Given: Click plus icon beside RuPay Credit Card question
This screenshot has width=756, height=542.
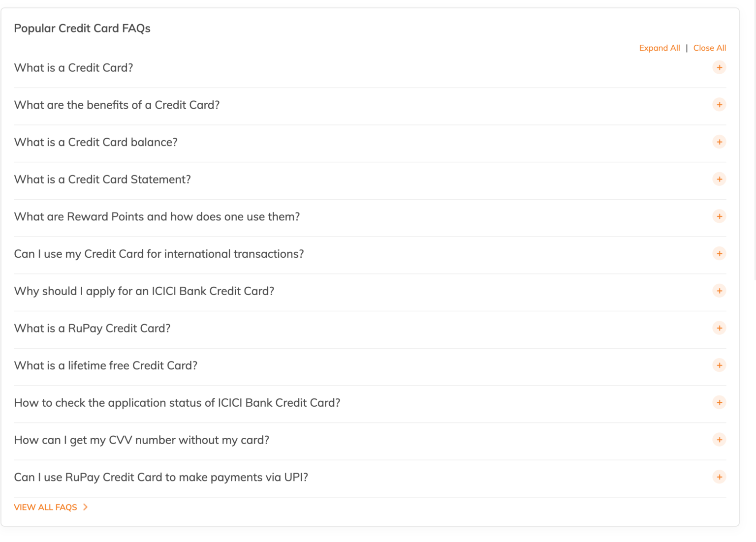Looking at the screenshot, I should pyautogui.click(x=719, y=328).
